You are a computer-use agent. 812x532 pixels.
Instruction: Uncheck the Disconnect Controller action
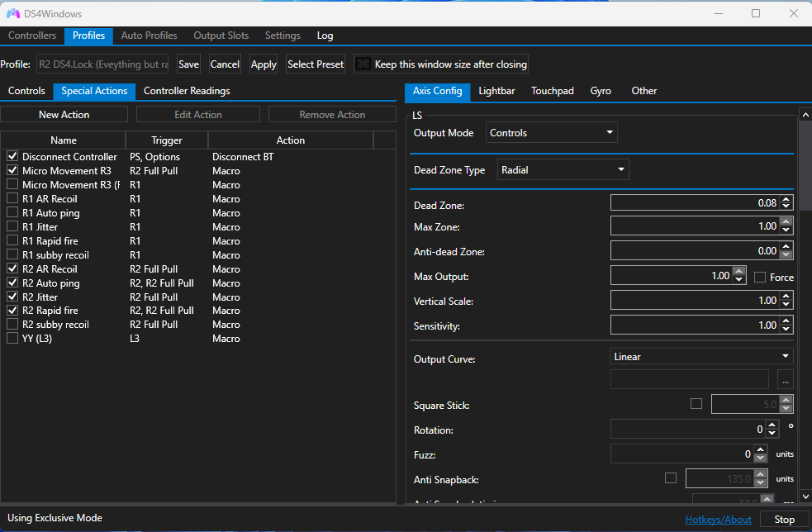coord(12,156)
